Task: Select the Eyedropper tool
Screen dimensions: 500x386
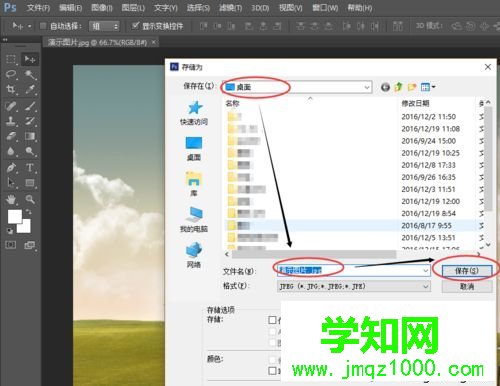Action: pos(30,89)
